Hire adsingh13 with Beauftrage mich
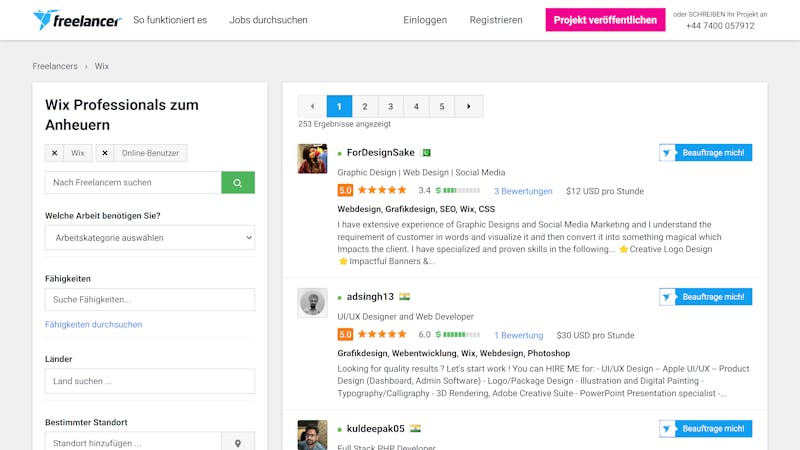The height and width of the screenshot is (450, 800). tap(706, 297)
